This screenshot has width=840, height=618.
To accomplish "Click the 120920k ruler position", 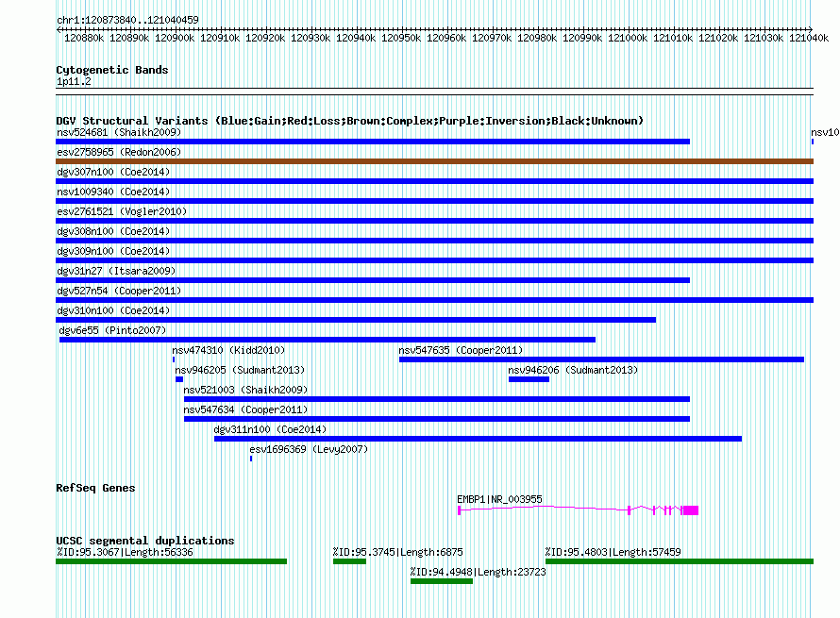I will coord(265,38).
